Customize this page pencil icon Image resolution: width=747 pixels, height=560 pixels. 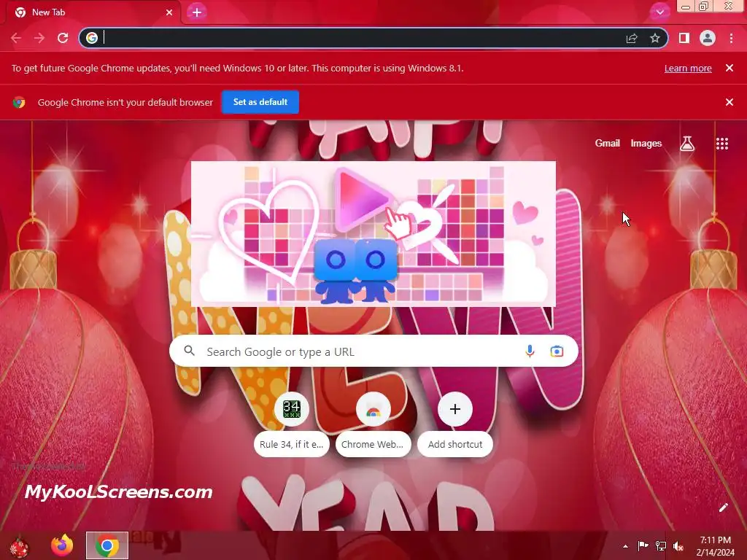pos(723,507)
